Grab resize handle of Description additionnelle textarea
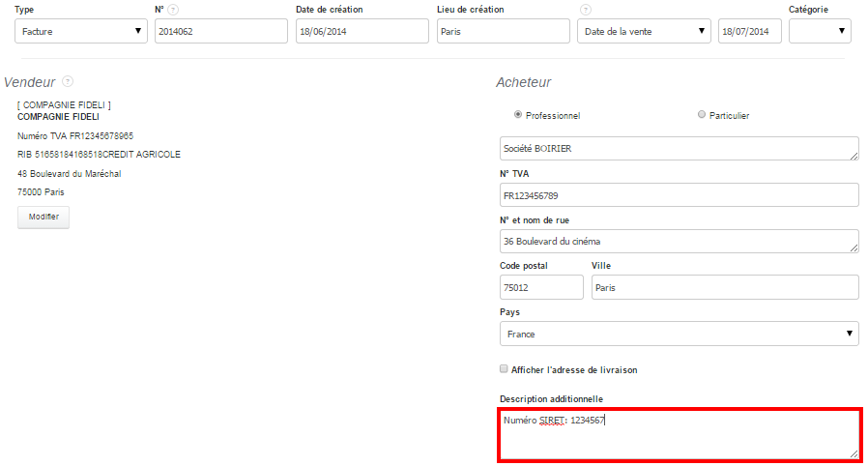The width and height of the screenshot is (868, 466). pyautogui.click(x=854, y=453)
